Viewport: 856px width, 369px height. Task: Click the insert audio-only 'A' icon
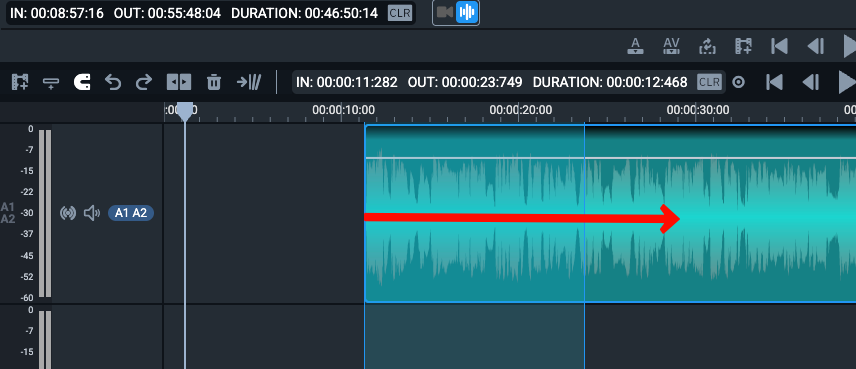(635, 46)
